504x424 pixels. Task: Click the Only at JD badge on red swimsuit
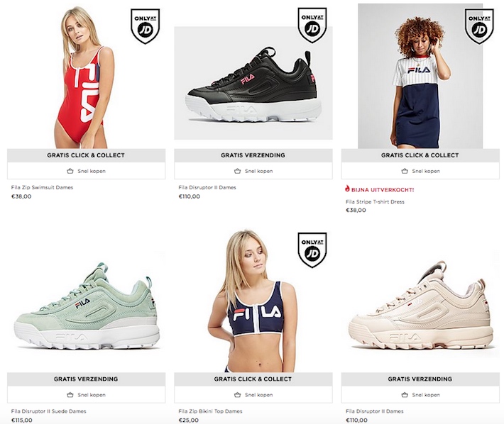coord(146,26)
